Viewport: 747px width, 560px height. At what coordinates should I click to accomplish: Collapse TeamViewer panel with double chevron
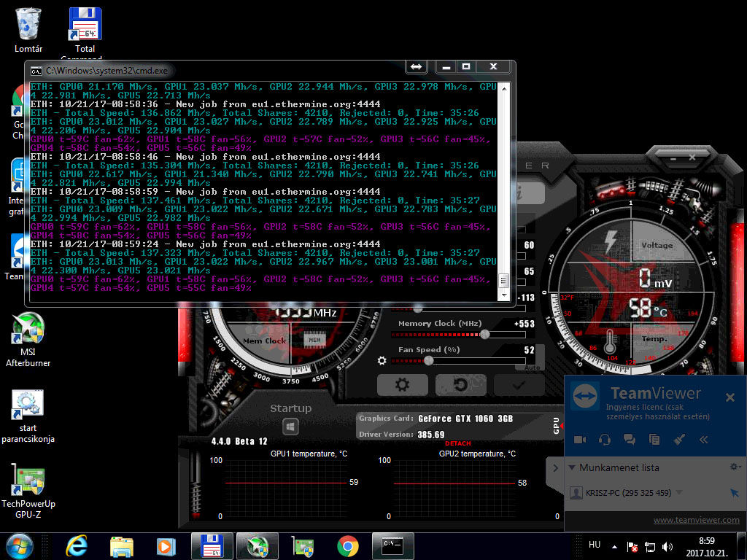pyautogui.click(x=704, y=440)
